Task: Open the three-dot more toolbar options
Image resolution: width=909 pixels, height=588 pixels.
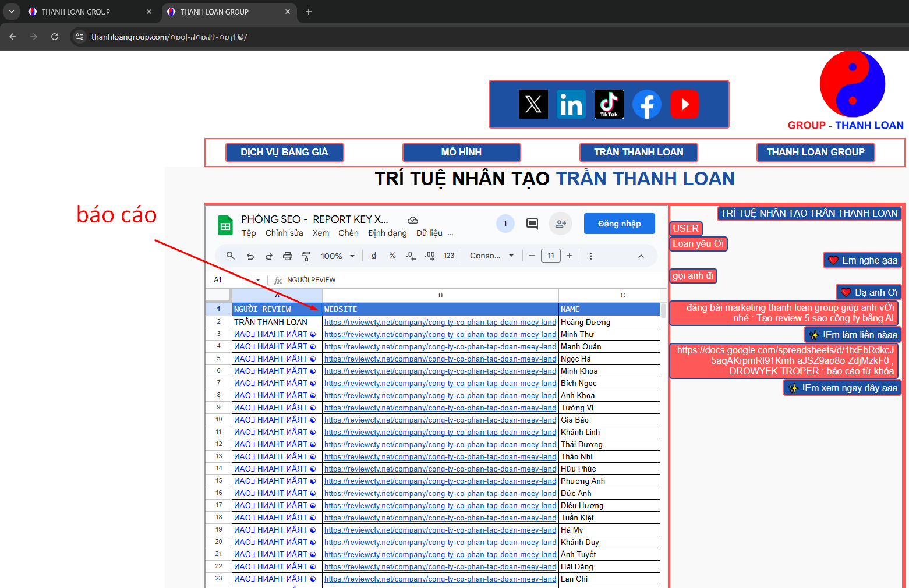Action: pos(591,256)
